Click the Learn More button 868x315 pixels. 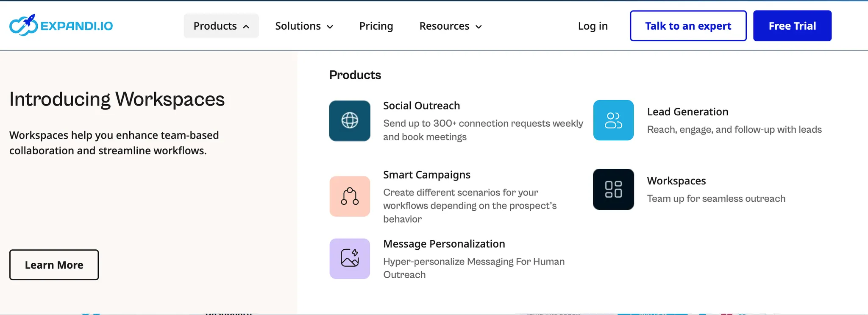[54, 265]
